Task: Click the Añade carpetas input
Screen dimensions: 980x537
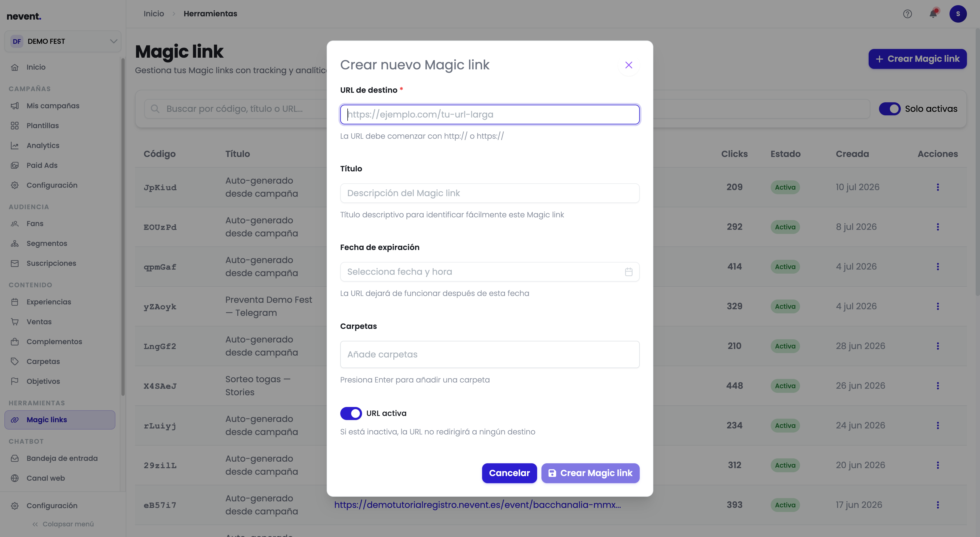Action: tap(490, 354)
